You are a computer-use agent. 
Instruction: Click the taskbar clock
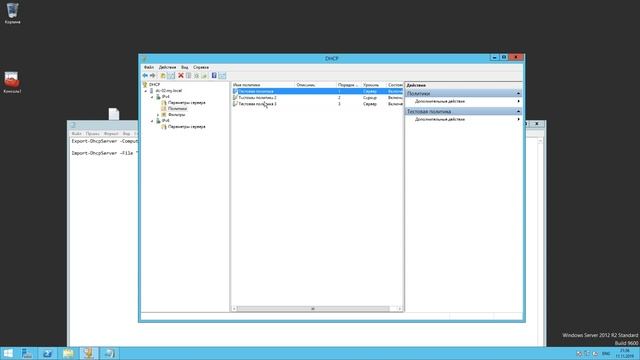click(x=625, y=353)
